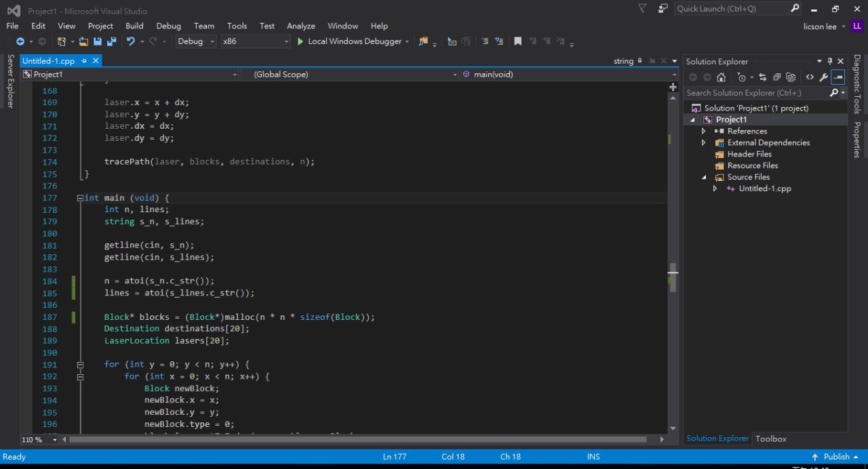Collapse the main function outlining at line 177
Image resolution: width=868 pixels, height=469 pixels.
(80, 198)
